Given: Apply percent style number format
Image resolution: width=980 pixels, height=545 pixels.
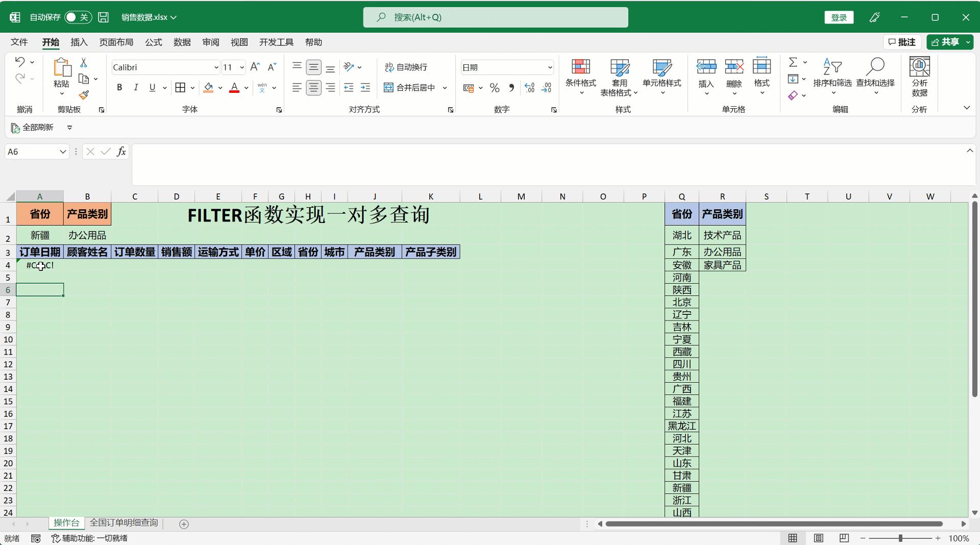Looking at the screenshot, I should (x=494, y=88).
